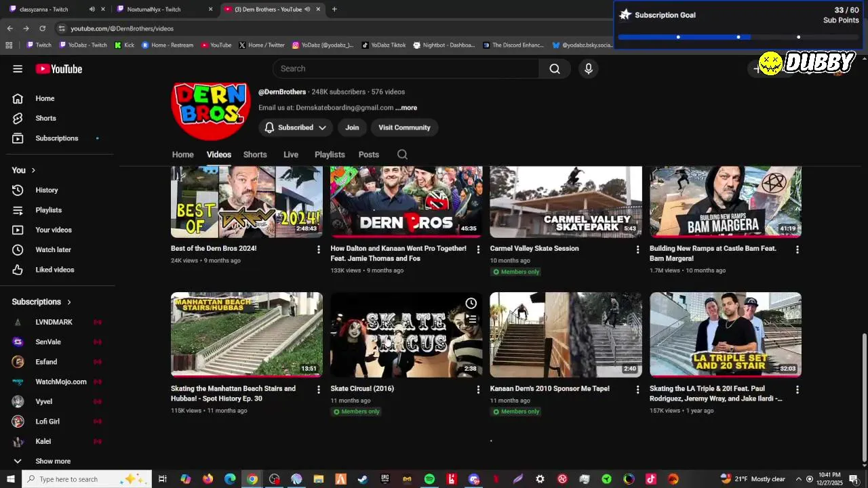
Task: Open the channel Playlists tab
Action: (x=330, y=155)
